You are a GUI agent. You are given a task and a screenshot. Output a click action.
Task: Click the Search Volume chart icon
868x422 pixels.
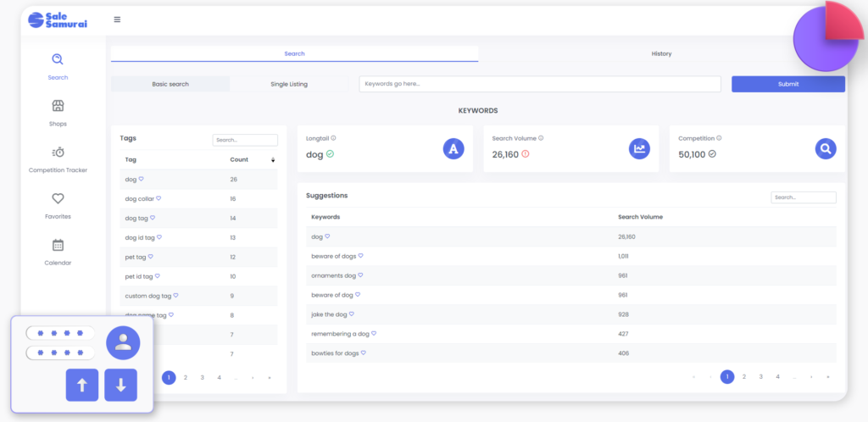[639, 149]
